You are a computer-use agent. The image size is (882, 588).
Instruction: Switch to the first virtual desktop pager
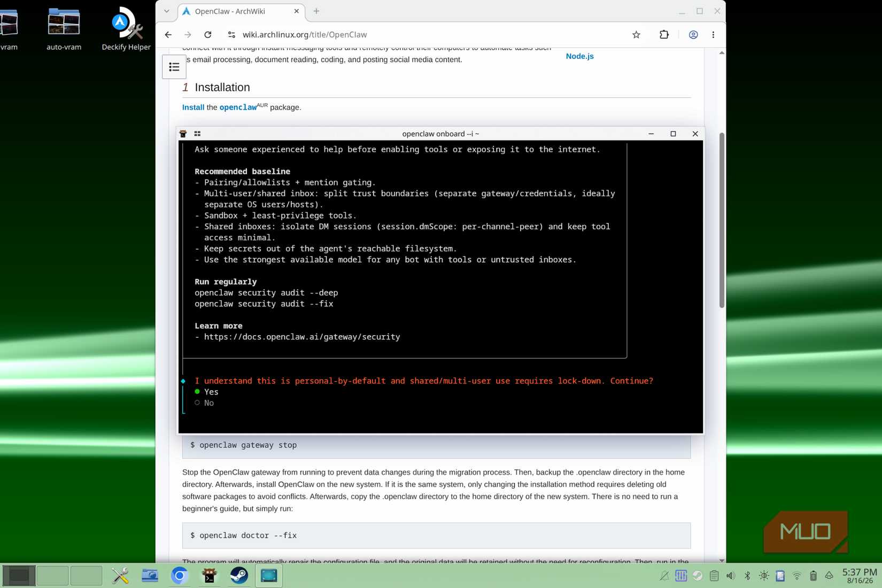(19, 576)
